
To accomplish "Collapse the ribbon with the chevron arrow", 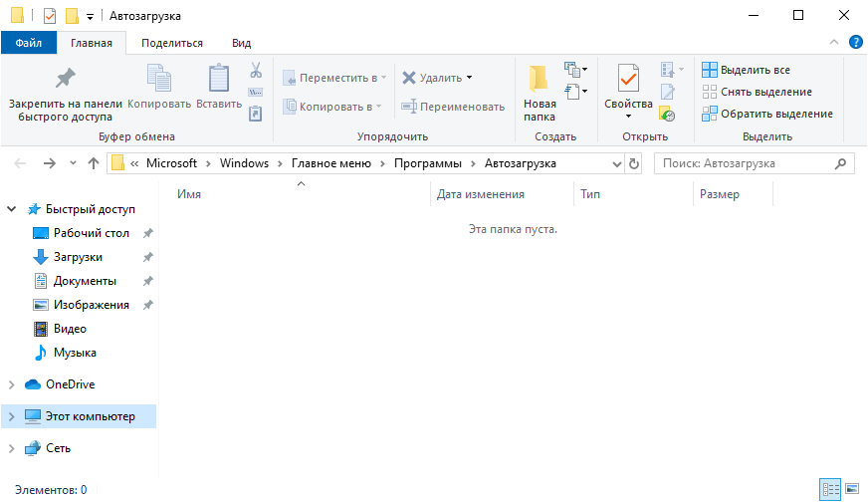I will 834,42.
